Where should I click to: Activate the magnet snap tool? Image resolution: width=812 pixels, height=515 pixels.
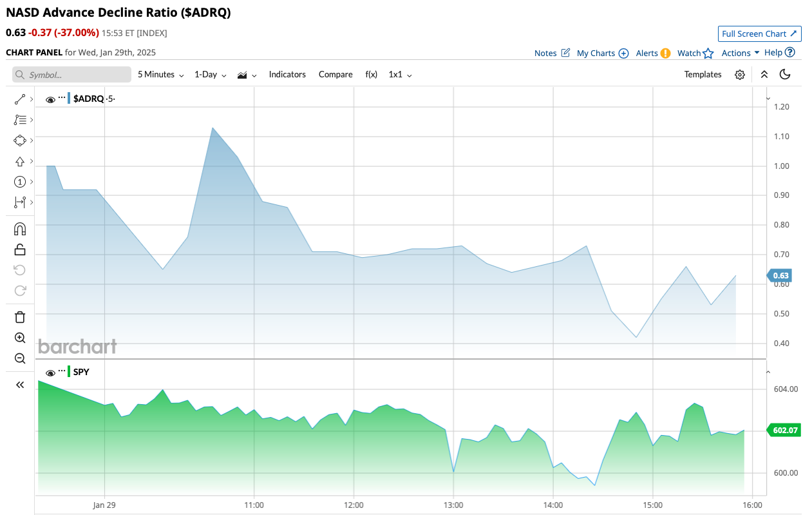point(20,229)
